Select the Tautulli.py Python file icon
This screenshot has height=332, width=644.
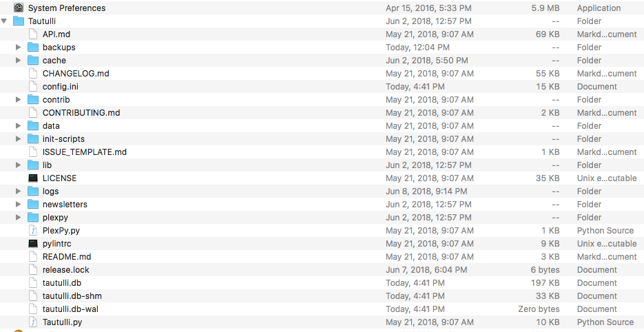(33, 322)
